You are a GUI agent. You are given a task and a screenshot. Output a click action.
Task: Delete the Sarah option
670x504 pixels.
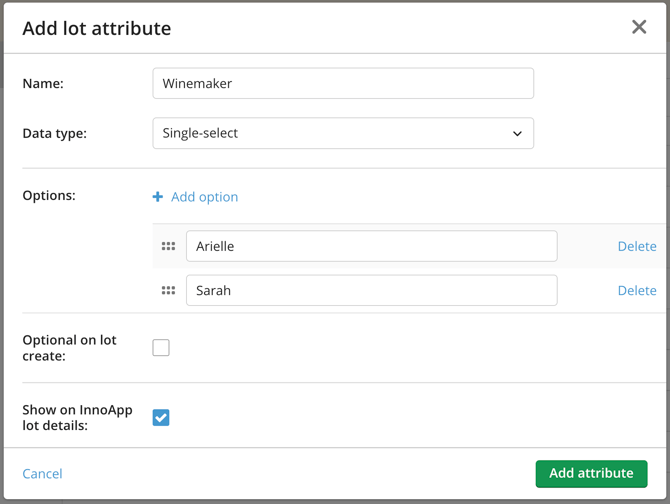point(636,291)
